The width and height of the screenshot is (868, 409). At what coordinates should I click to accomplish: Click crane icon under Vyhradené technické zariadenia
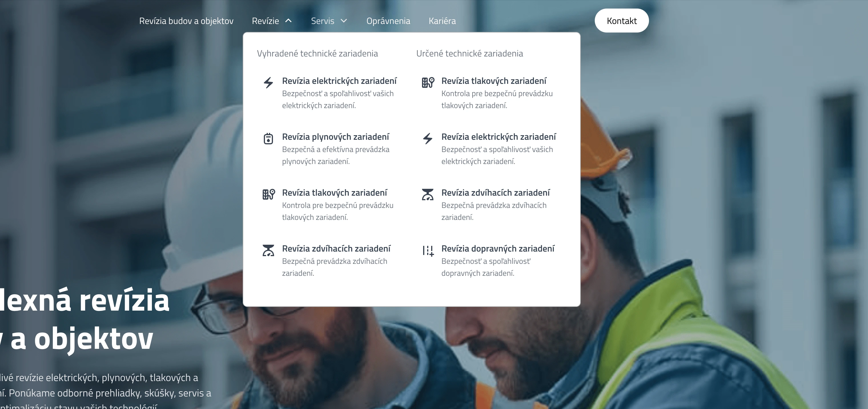pos(268,250)
